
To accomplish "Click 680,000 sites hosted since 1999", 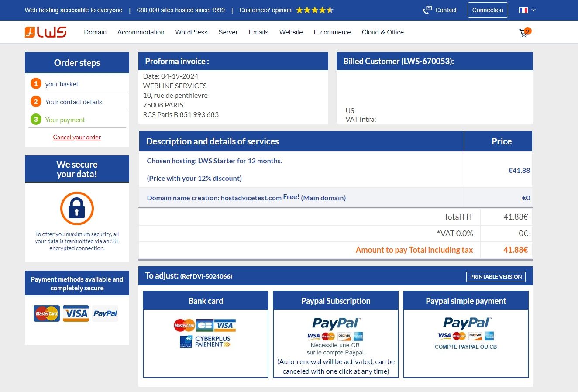I will 181,10.
